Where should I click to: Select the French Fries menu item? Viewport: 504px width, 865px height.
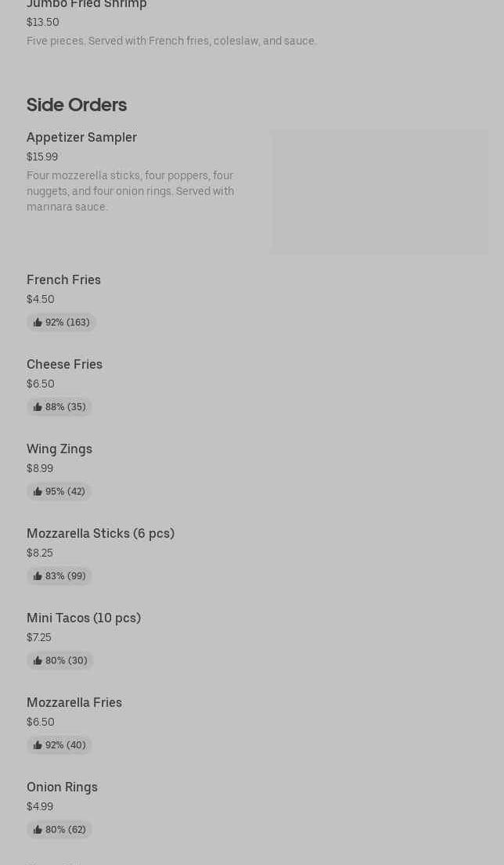point(63,280)
